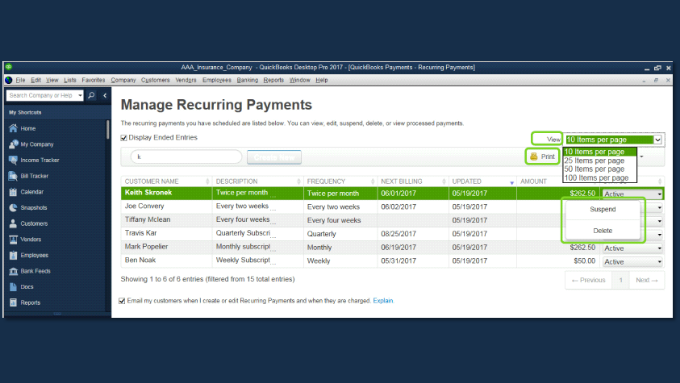Go to Next page
The height and width of the screenshot is (383, 680).
point(647,280)
